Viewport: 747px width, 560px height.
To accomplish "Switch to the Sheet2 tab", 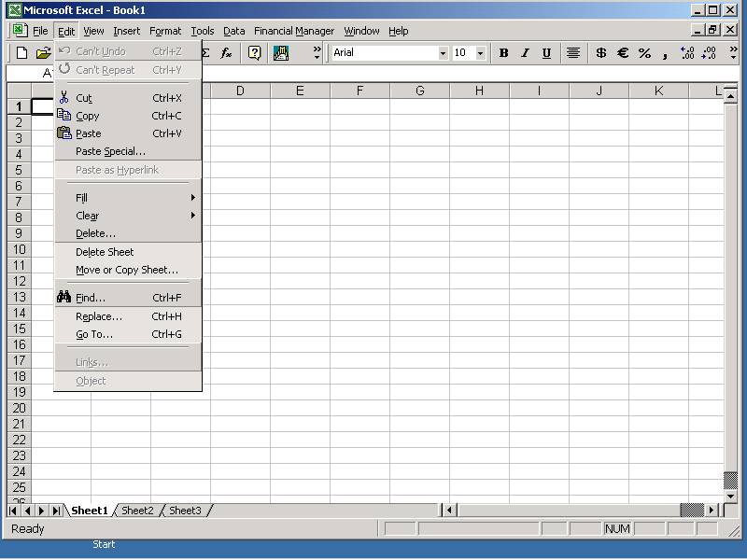I will click(137, 511).
